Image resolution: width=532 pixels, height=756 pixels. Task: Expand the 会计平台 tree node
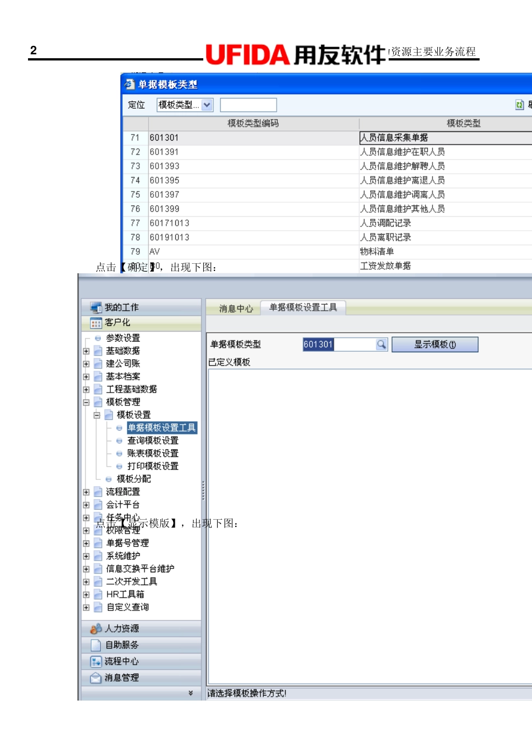point(86,505)
